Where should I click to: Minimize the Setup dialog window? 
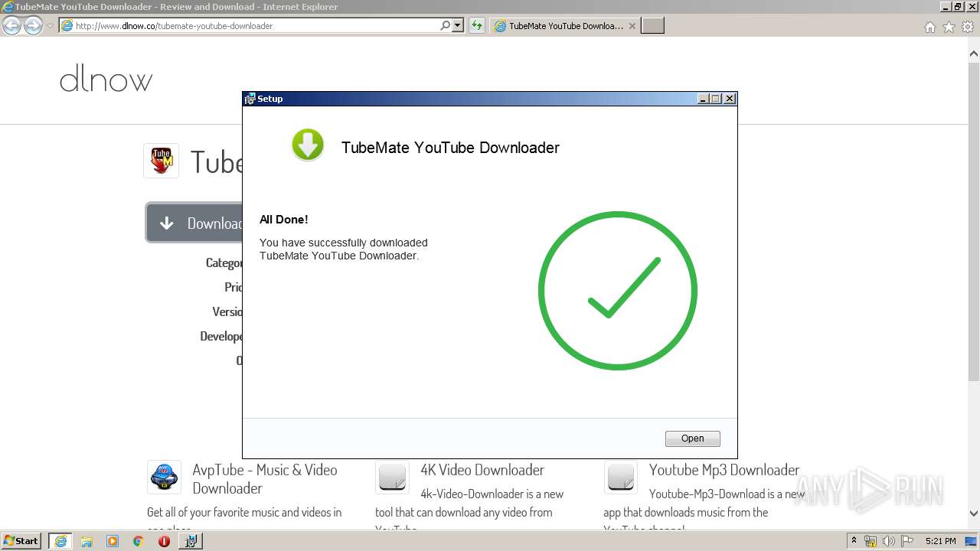point(704,99)
